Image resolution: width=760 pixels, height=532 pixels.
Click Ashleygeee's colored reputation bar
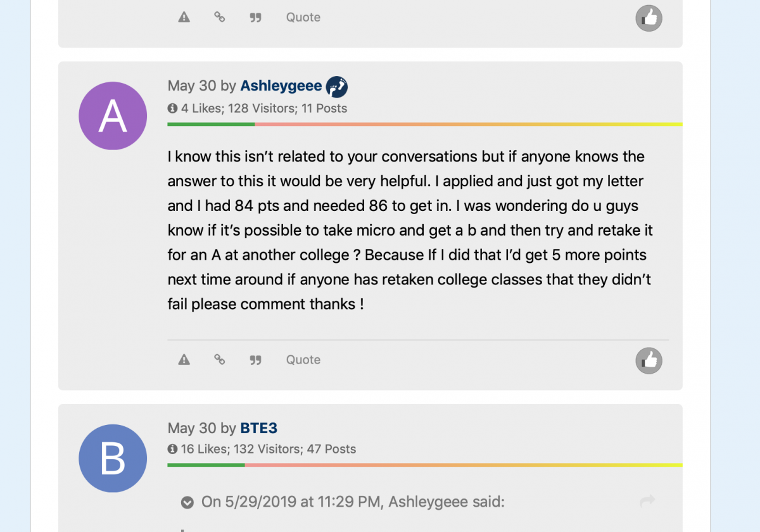pos(424,124)
